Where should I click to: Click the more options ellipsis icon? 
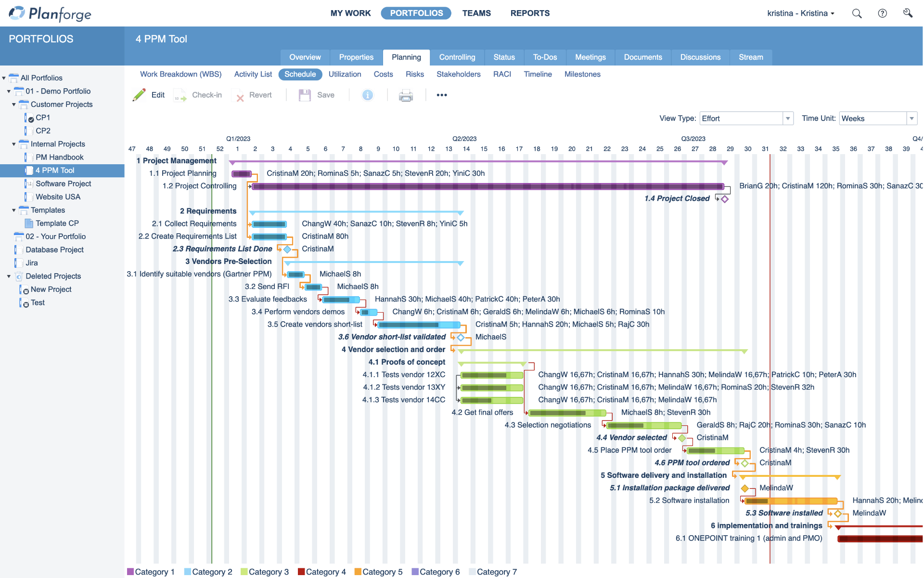441,95
